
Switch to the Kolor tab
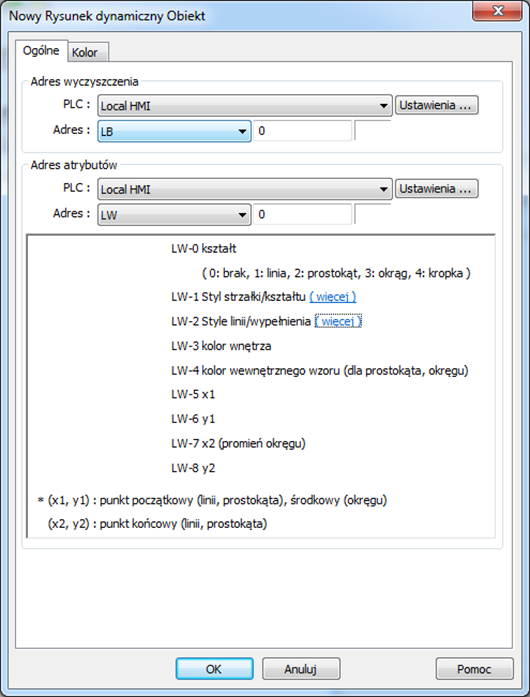(x=88, y=52)
